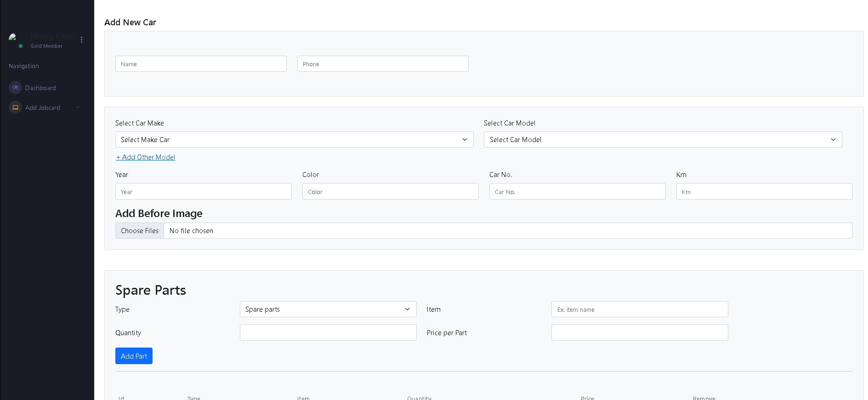
Task: Focus the Color input field
Action: coord(390,192)
